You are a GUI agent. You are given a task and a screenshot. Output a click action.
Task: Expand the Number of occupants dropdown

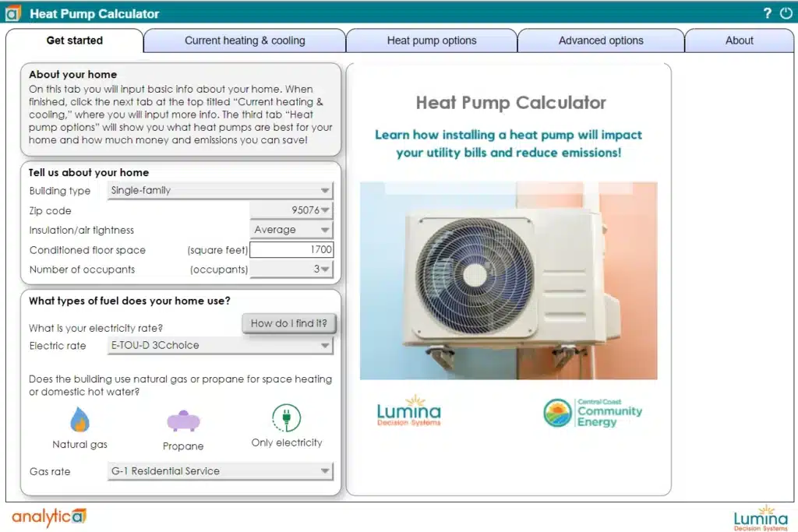point(291,270)
